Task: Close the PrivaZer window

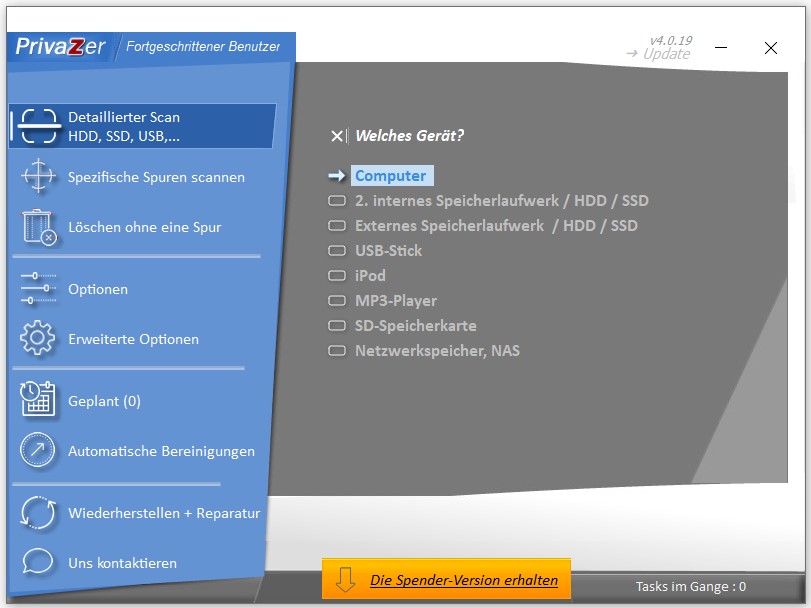Action: click(x=771, y=48)
